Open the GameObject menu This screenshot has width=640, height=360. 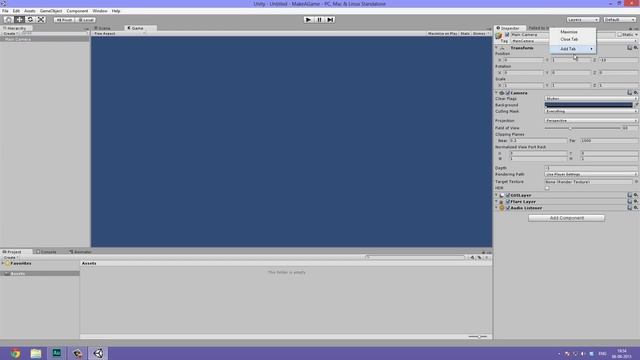(51, 11)
